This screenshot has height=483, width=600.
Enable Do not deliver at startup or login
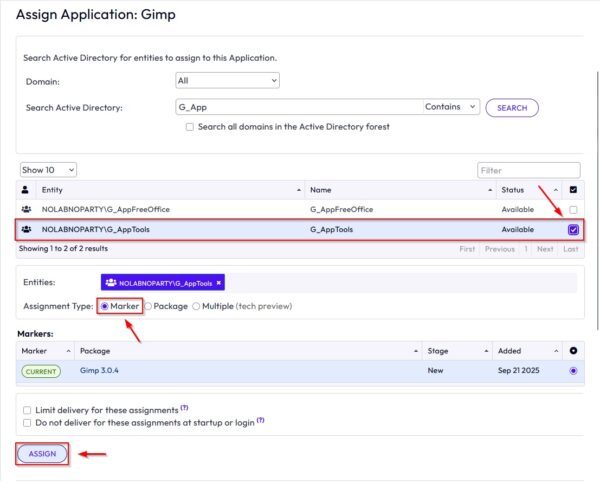(27, 423)
